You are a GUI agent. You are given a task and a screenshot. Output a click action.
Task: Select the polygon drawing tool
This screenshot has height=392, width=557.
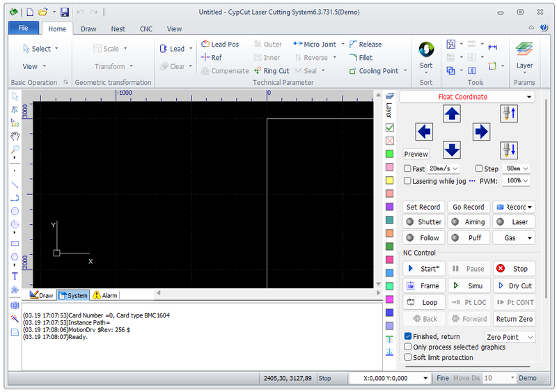[15, 257]
